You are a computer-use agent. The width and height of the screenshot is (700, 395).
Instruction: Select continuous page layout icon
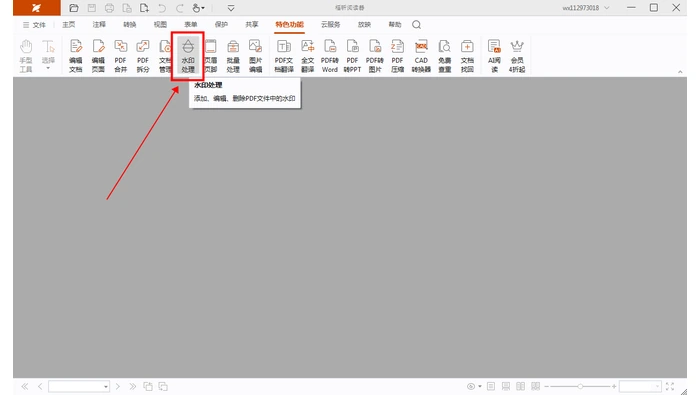(506, 387)
